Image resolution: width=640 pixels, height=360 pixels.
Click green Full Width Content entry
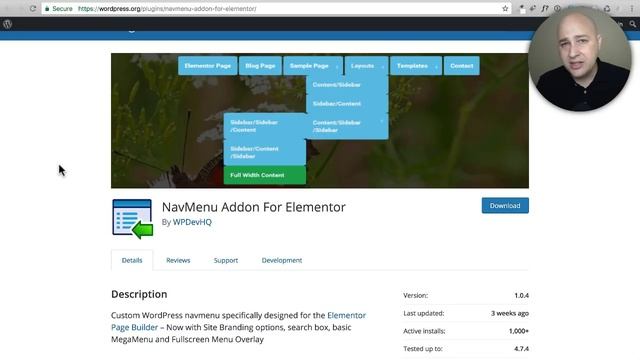[264, 175]
